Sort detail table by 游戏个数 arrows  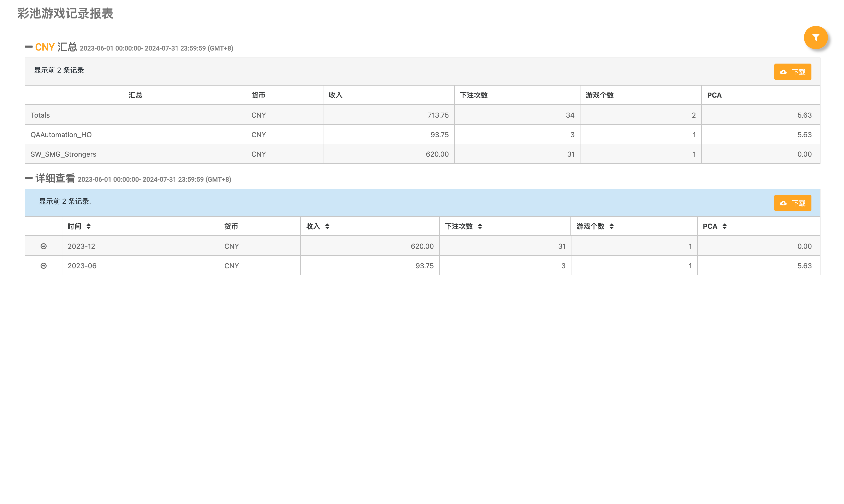pyautogui.click(x=611, y=226)
